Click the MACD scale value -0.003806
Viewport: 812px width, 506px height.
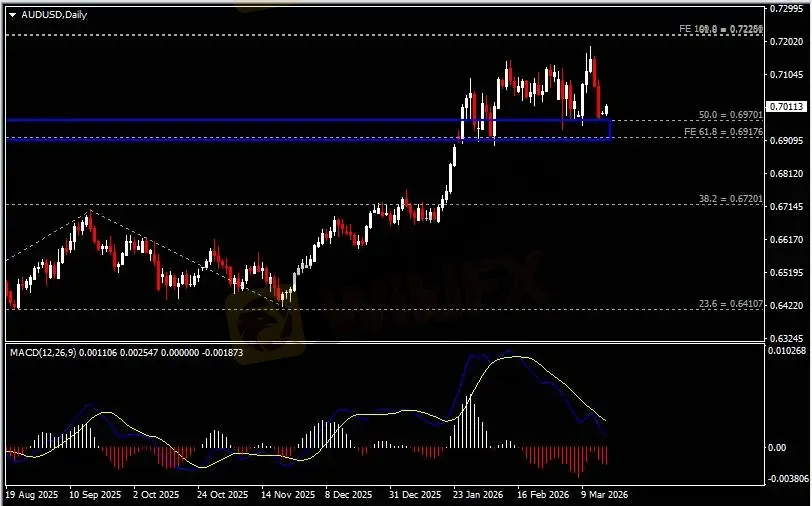tap(789, 479)
